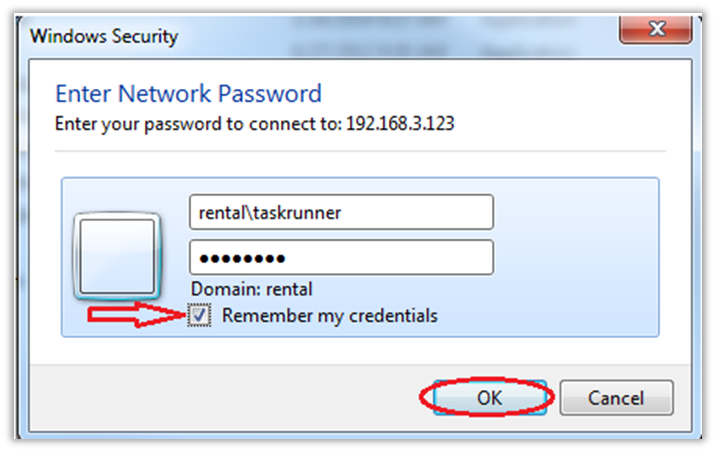Click the "Windows Security" title text
This screenshot has width=716, height=452.
click(104, 37)
